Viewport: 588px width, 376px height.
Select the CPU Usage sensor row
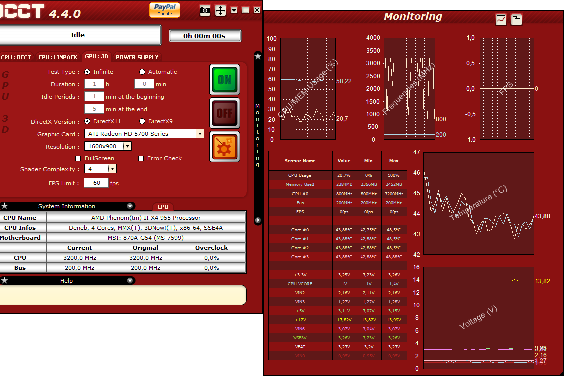point(338,175)
